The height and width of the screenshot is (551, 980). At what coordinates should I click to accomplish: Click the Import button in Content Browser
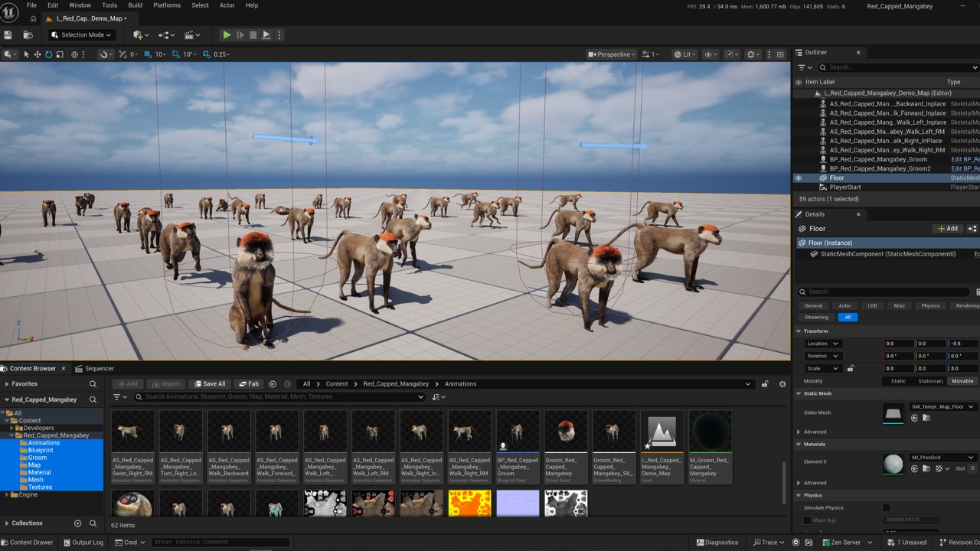[x=165, y=383]
